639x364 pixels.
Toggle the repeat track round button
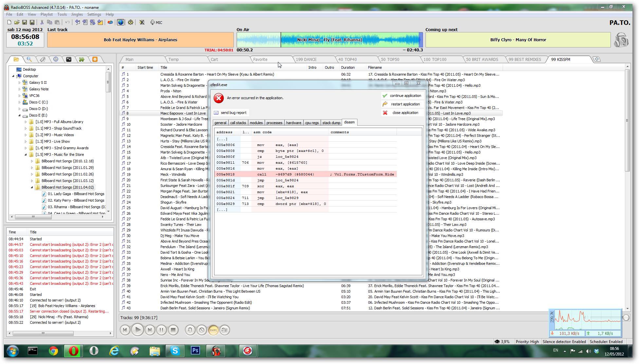[190, 330]
